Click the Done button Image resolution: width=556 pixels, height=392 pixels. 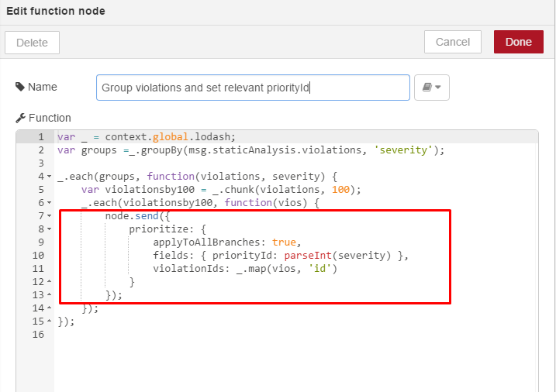click(x=519, y=42)
